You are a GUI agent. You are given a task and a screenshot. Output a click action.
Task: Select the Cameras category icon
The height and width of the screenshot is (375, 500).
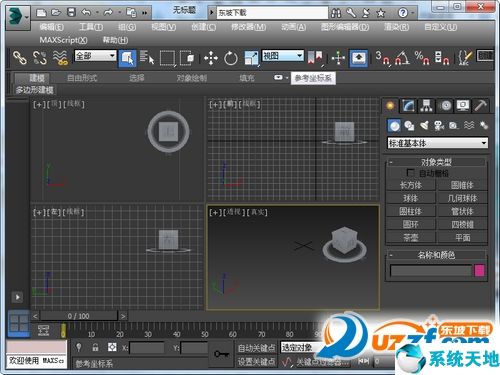point(439,126)
